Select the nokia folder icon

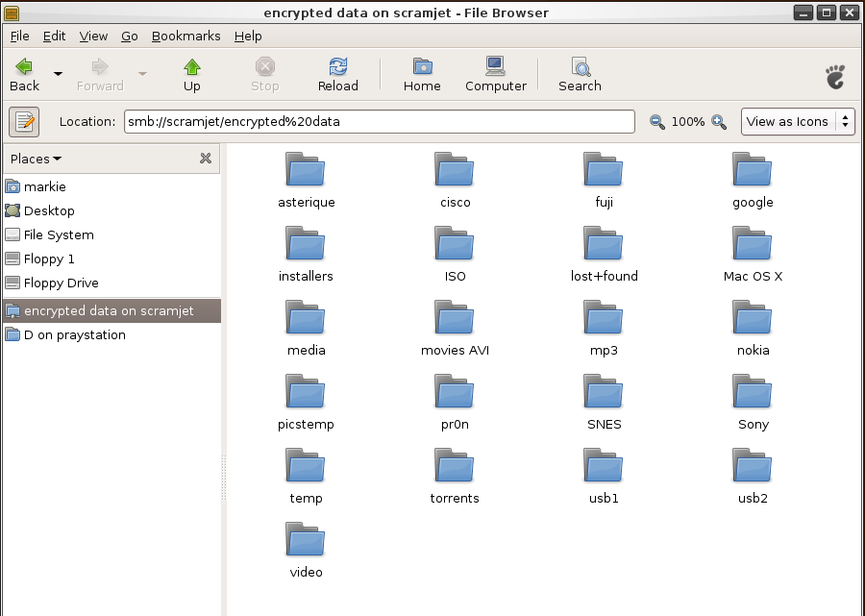[753, 317]
